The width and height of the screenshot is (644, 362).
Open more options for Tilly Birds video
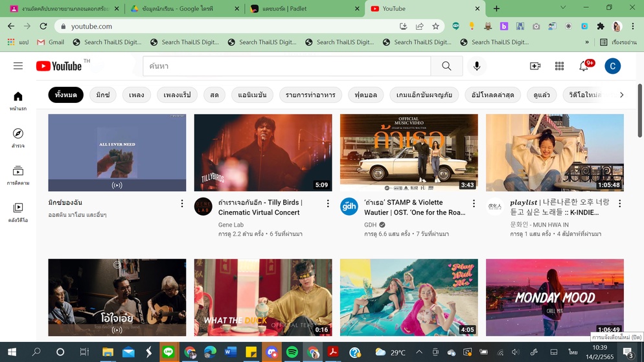tap(328, 203)
